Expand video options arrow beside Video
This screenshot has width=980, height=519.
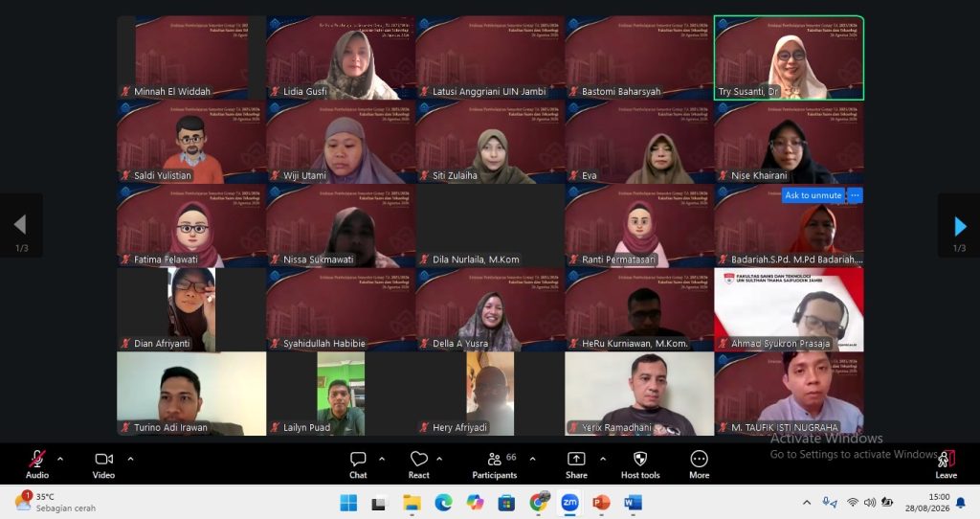tap(130, 459)
